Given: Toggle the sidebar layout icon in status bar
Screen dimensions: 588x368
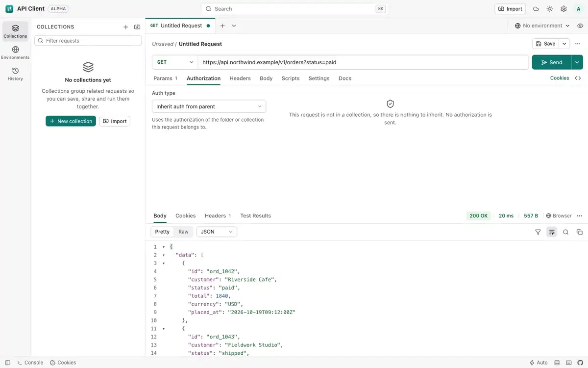Looking at the screenshot, I should [7, 363].
